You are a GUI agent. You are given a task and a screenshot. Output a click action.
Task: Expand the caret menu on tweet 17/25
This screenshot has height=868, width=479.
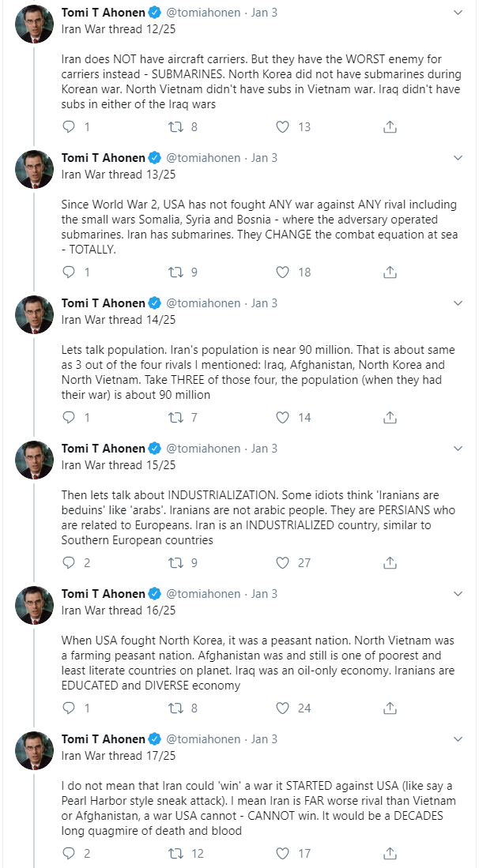(458, 739)
